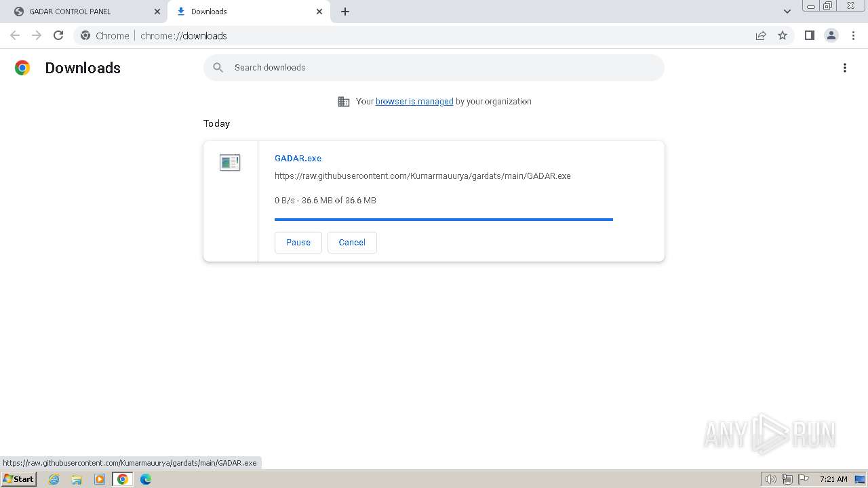Open Downloads page more actions menu
868x488 pixels.
pos(845,68)
